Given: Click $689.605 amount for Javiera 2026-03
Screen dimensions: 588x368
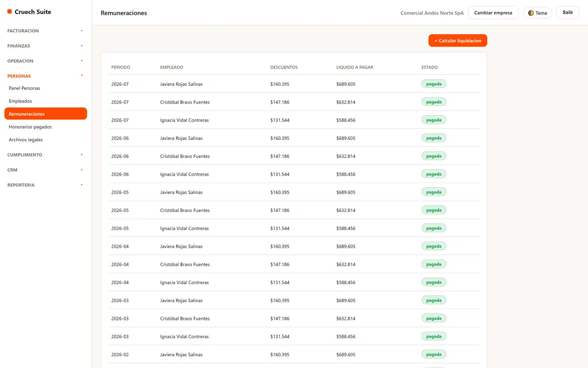Looking at the screenshot, I should [346, 301].
